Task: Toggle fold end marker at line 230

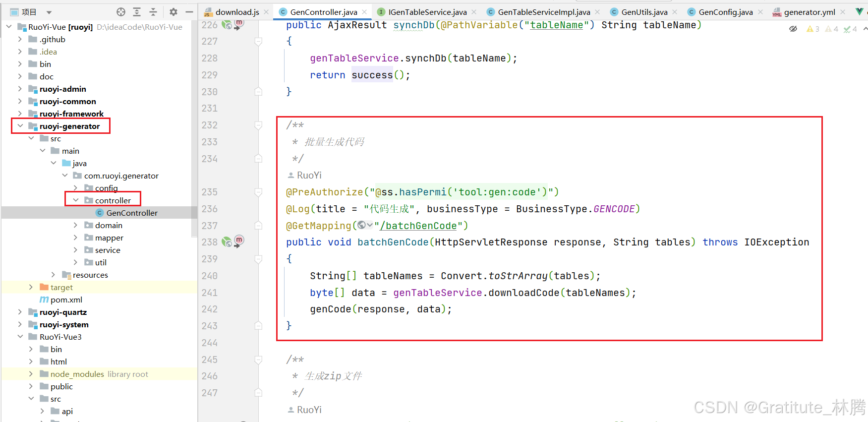Action: point(258,91)
